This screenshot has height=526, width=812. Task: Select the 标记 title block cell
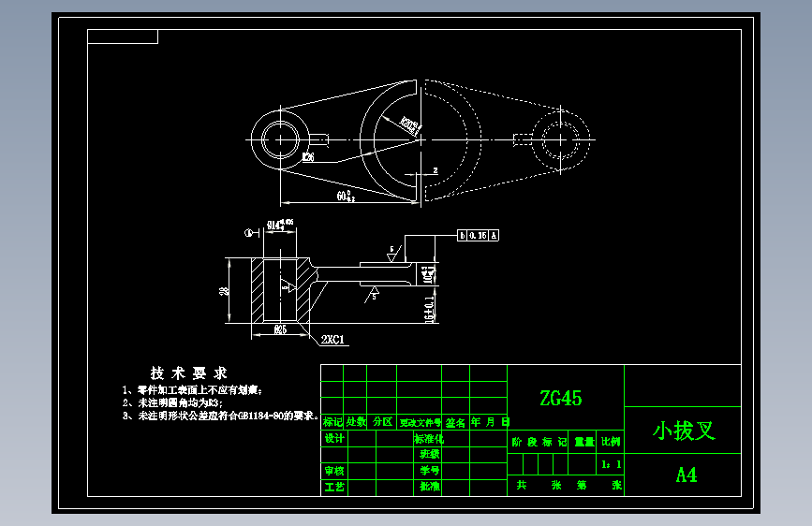tap(332, 422)
